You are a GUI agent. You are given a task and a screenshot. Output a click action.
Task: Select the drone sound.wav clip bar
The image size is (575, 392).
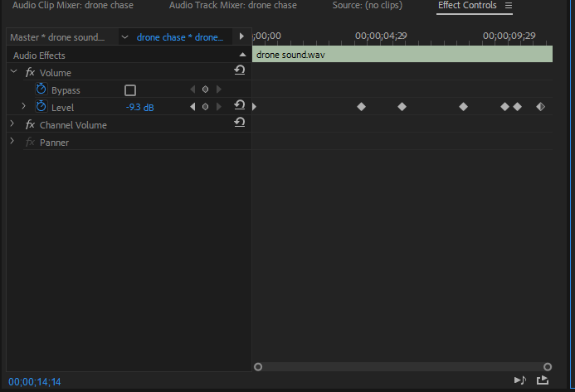402,54
